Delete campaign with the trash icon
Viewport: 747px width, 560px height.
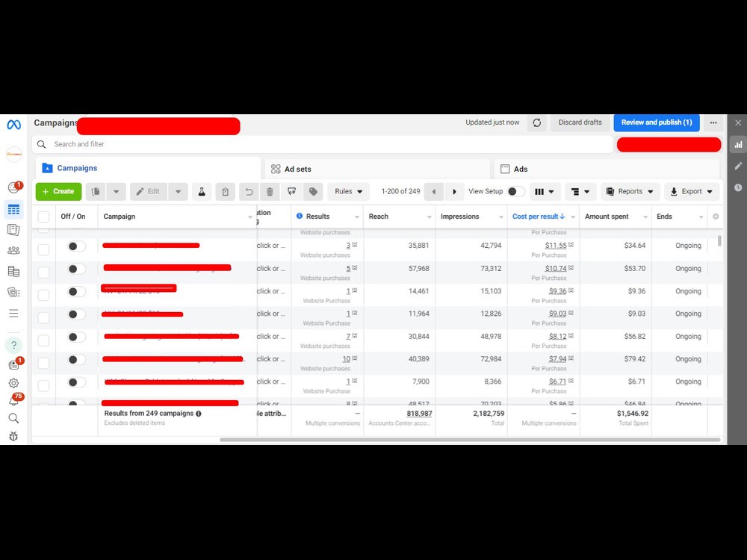click(270, 191)
